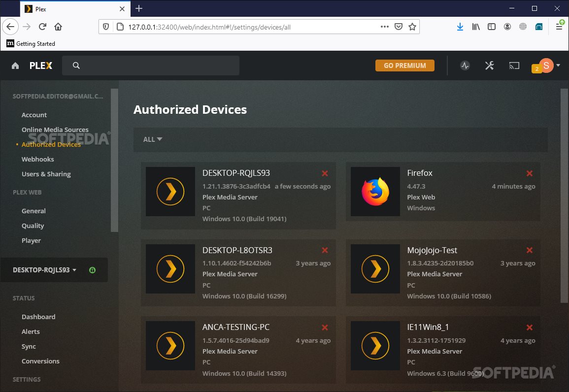Remove the IE11Win8_1 device
Screen dimensions: 569x392
pos(529,327)
